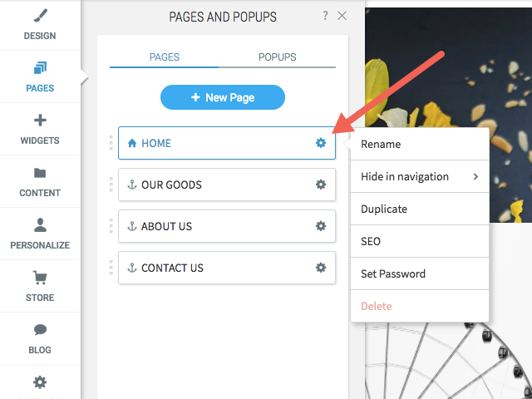
Task: Switch to the POPUPS tab
Action: click(277, 57)
